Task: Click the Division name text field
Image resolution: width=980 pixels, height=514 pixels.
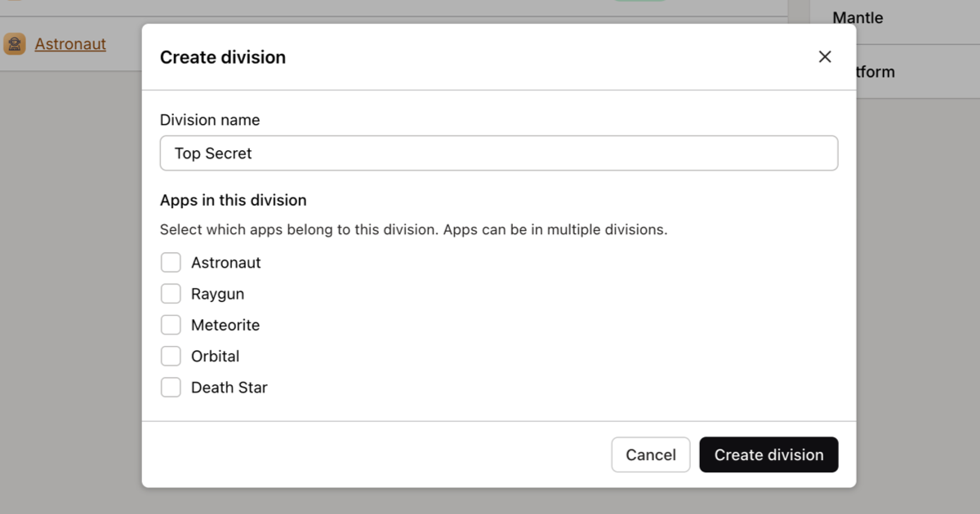Action: [x=499, y=153]
